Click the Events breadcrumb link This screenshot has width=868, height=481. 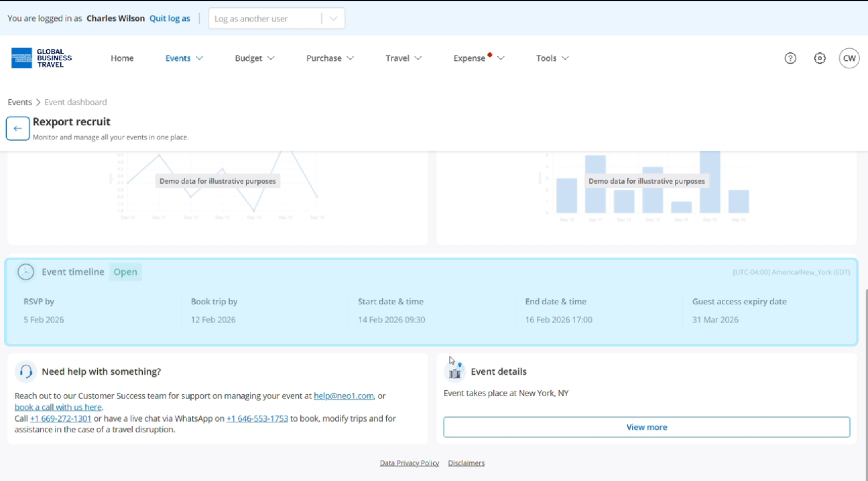click(20, 102)
